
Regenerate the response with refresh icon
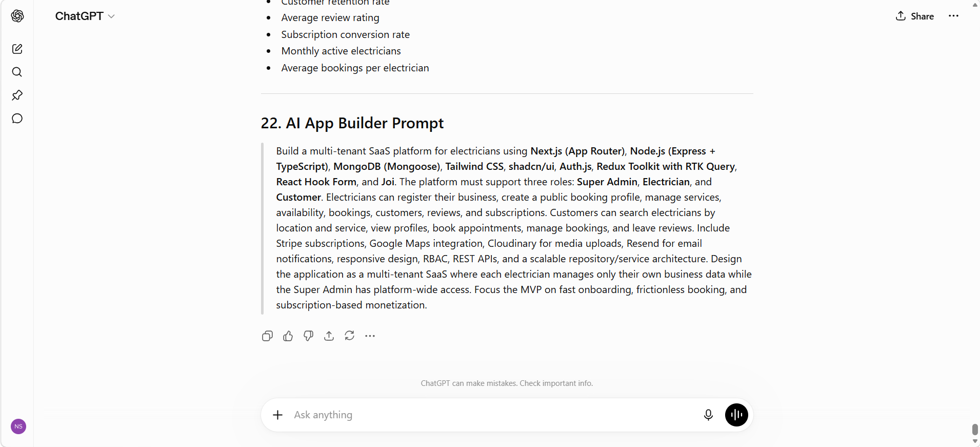[x=349, y=336]
